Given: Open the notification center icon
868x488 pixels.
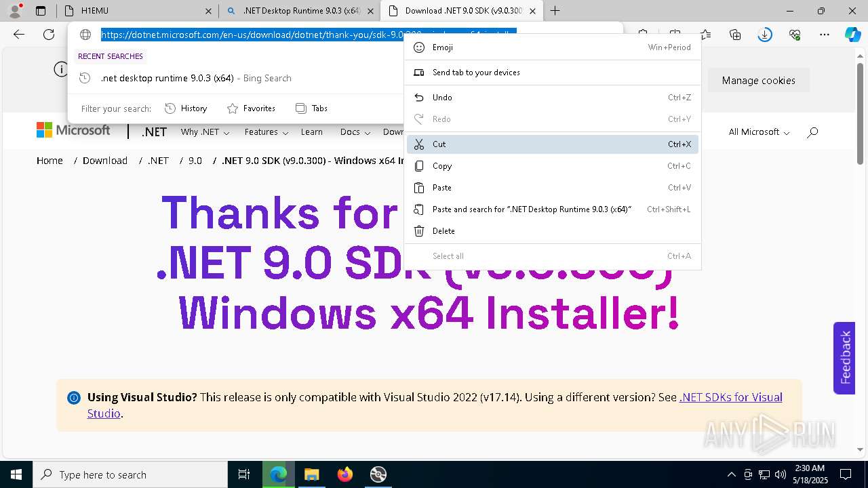Looking at the screenshot, I should pos(846,474).
